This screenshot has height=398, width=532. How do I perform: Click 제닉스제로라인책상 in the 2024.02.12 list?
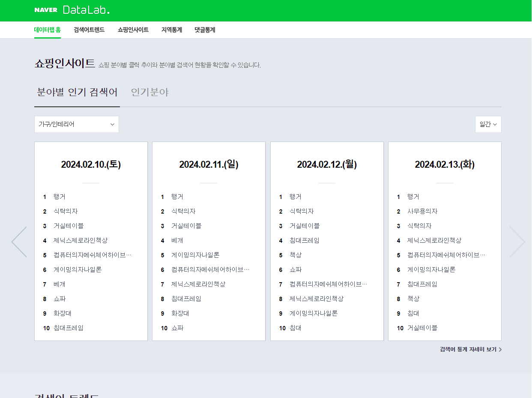pos(317,299)
